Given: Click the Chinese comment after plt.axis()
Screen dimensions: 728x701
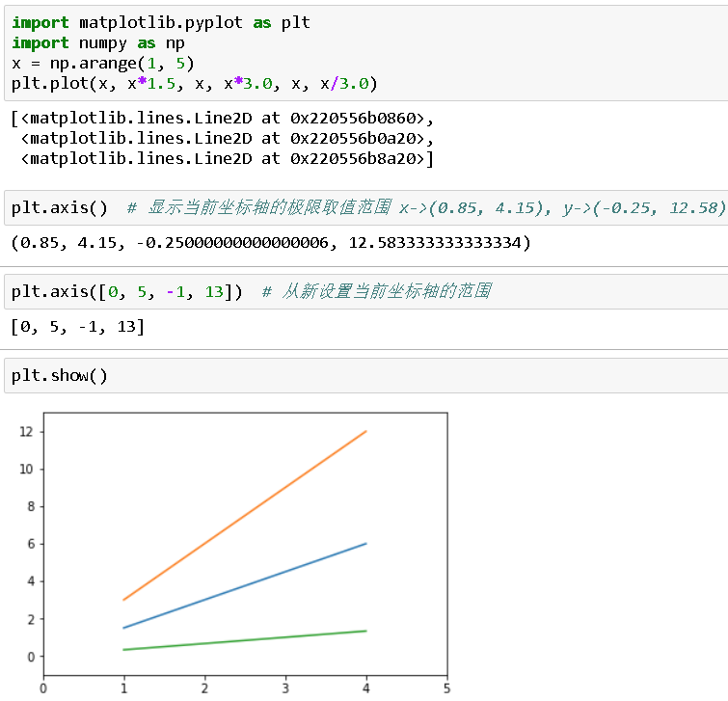Looking at the screenshot, I should point(427,207).
